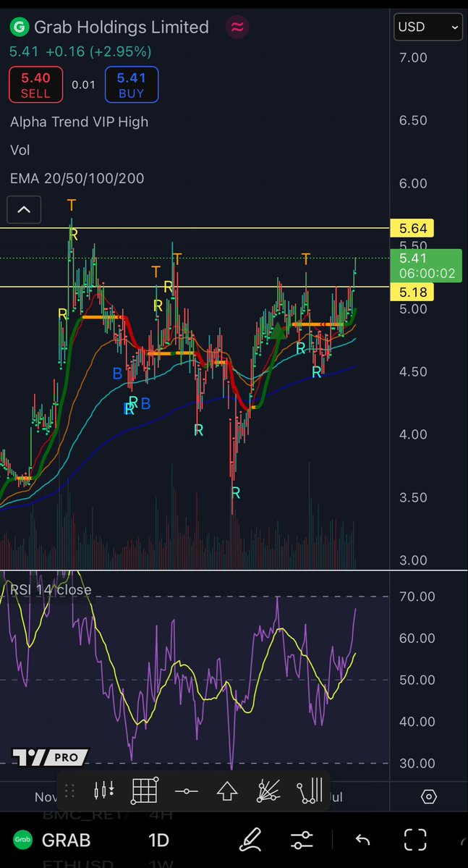Open the indicators and settings sliders icon
The width and height of the screenshot is (468, 868).
(x=302, y=840)
